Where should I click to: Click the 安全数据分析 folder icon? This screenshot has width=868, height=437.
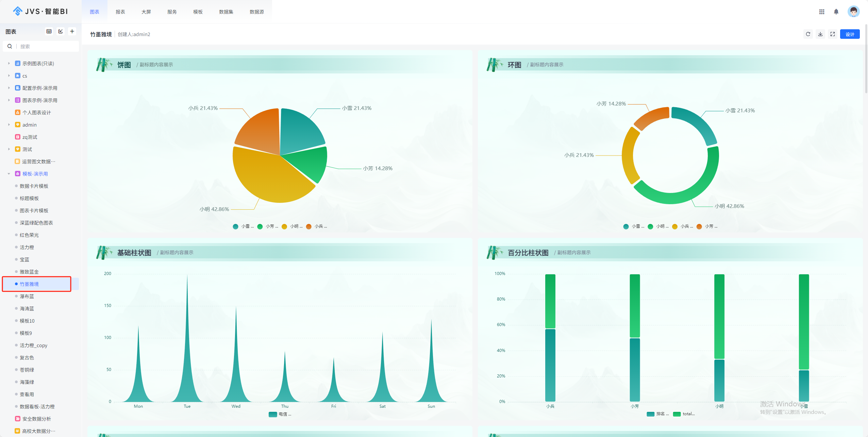(x=18, y=419)
